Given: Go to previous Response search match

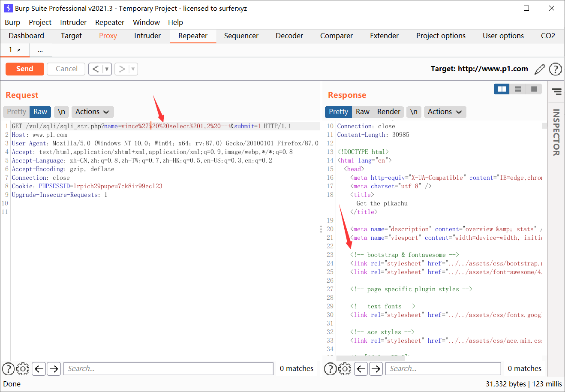Looking at the screenshot, I should (x=361, y=368).
